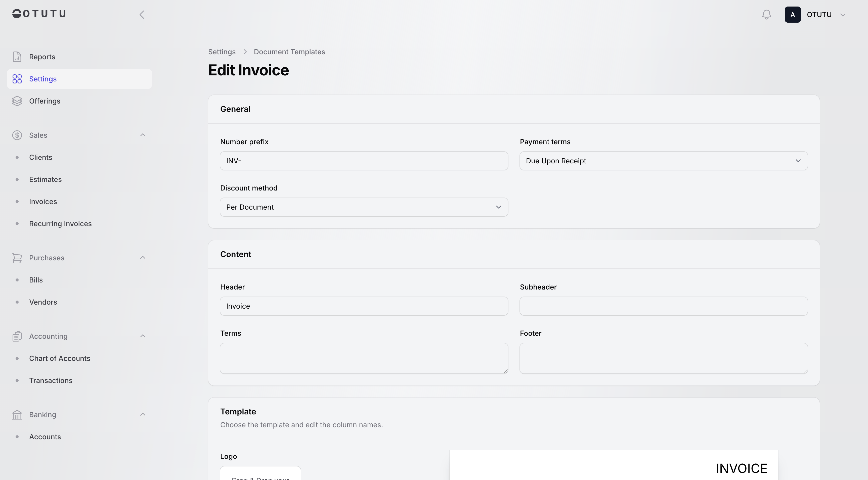Collapse the Sales section chevron
This screenshot has height=480, width=868.
coord(143,135)
